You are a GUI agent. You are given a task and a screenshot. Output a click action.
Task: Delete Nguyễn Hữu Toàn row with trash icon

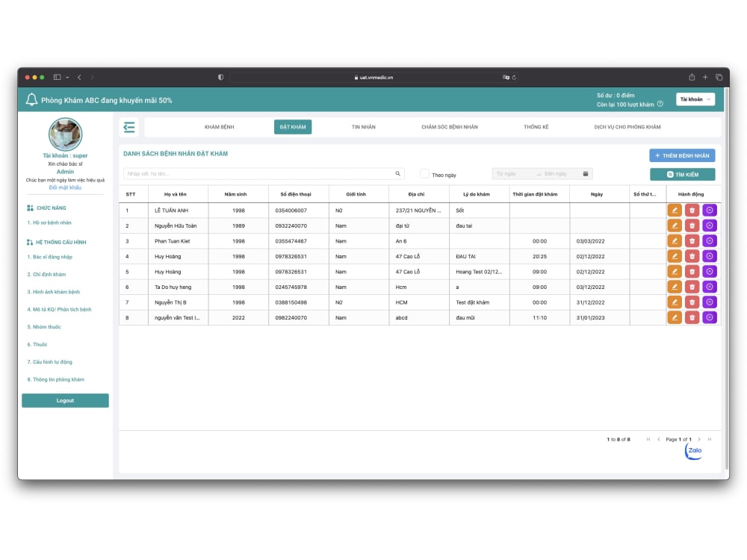click(x=692, y=225)
